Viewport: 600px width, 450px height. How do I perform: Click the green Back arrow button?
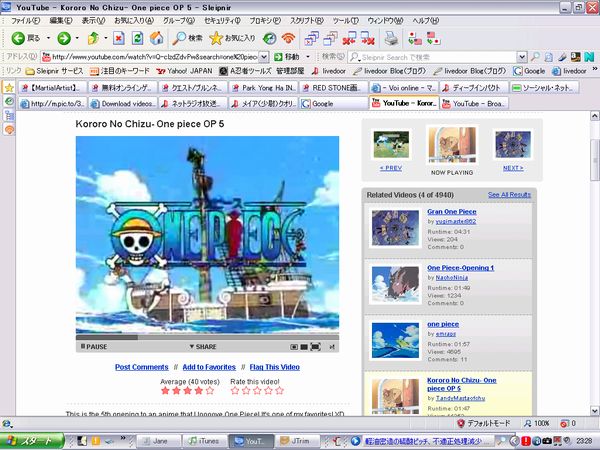[x=18, y=38]
